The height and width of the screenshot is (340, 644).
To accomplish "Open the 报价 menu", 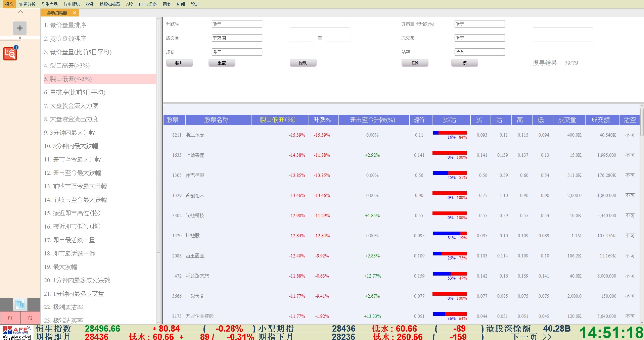I will (x=9, y=4).
